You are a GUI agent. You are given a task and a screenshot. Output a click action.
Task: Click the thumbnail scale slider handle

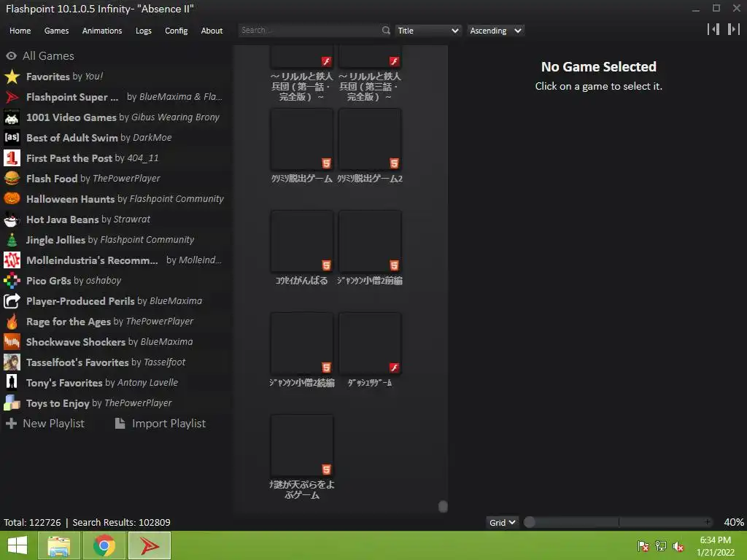click(x=530, y=522)
